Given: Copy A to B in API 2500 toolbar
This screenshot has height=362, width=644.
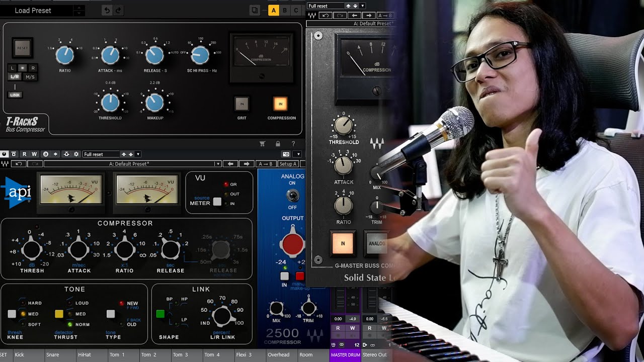Looking at the screenshot, I should tap(266, 163).
